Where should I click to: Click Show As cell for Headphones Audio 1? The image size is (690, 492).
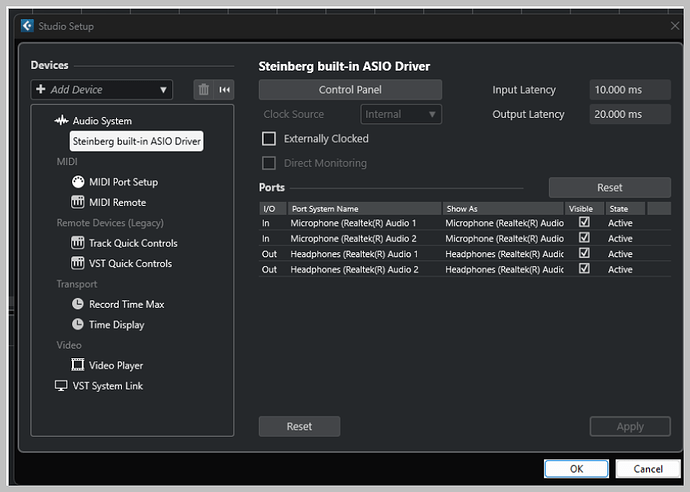(504, 254)
